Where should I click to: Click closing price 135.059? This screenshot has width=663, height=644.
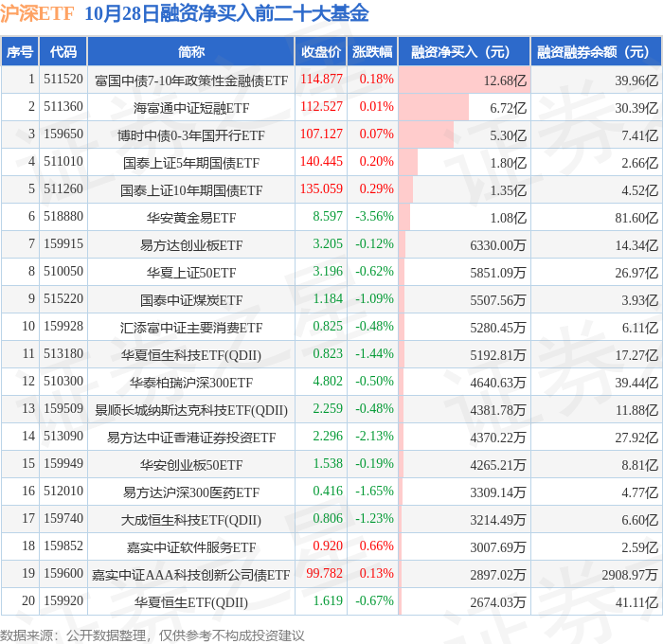pos(321,189)
